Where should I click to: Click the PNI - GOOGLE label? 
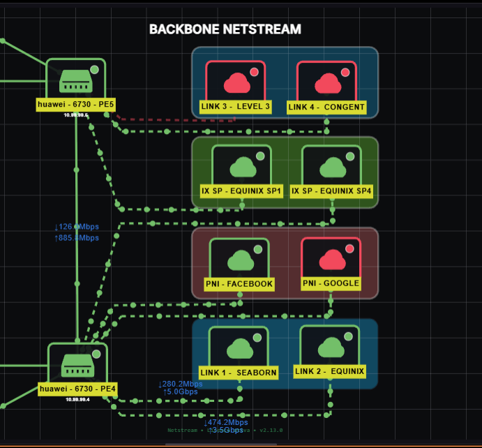(x=331, y=283)
